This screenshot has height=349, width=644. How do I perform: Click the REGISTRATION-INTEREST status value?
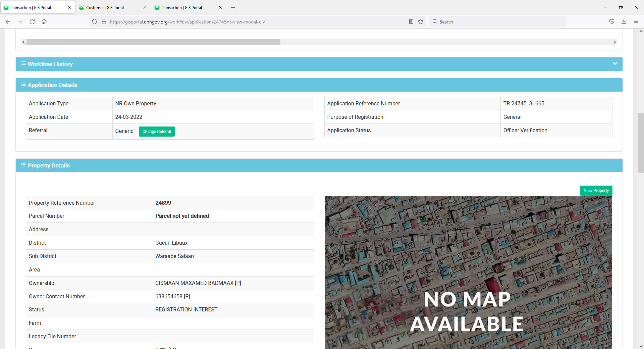186,309
